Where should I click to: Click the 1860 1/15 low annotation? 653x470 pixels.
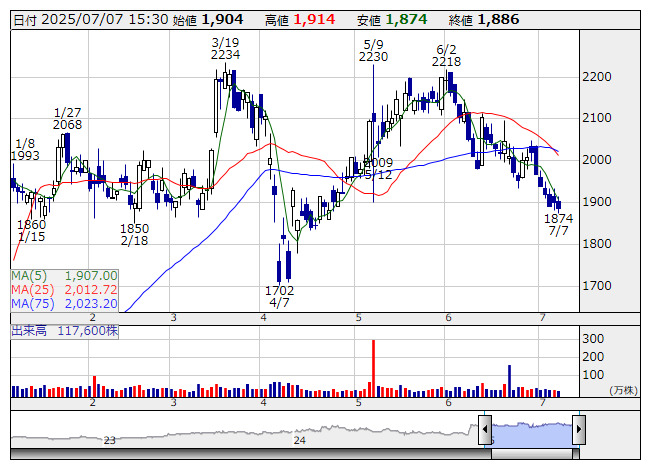(x=32, y=231)
